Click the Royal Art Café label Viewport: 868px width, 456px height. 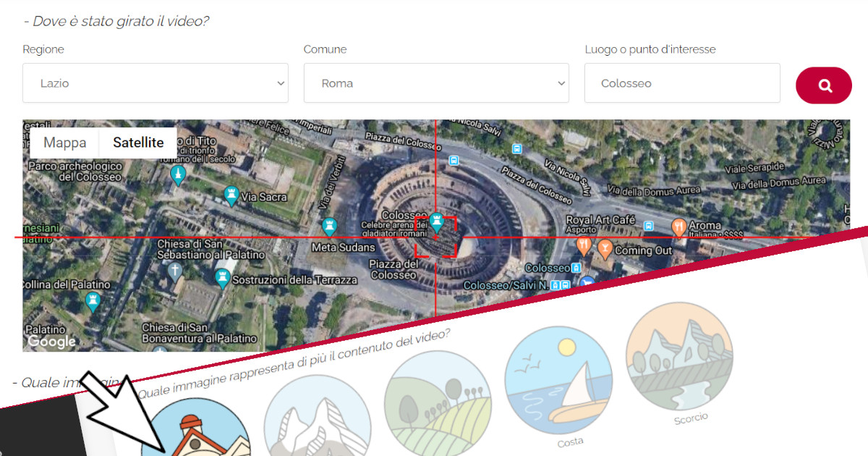coord(600,220)
